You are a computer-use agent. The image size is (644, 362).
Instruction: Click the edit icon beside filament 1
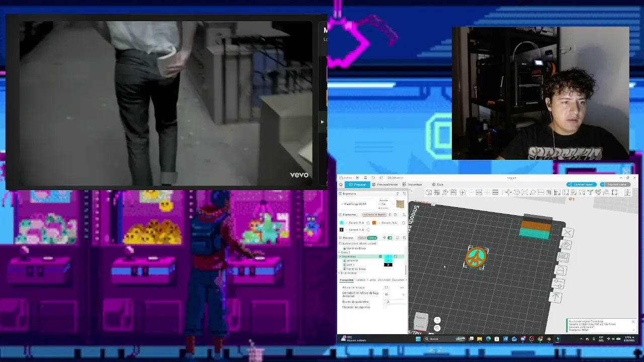(368, 223)
